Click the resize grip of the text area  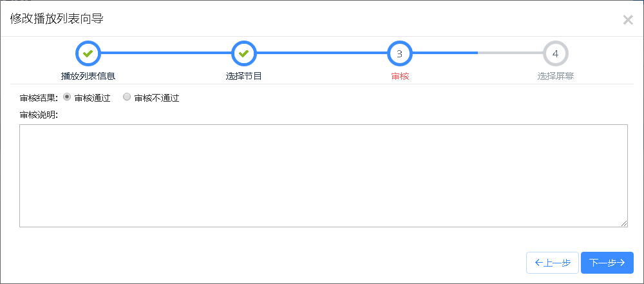[624, 223]
